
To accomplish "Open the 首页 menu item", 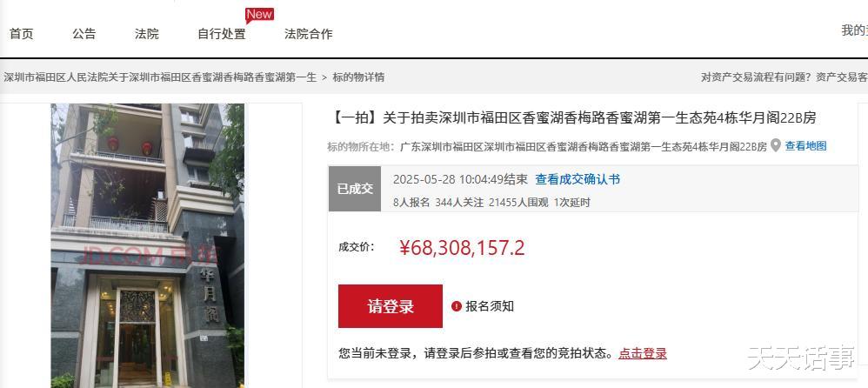I will pos(22,34).
